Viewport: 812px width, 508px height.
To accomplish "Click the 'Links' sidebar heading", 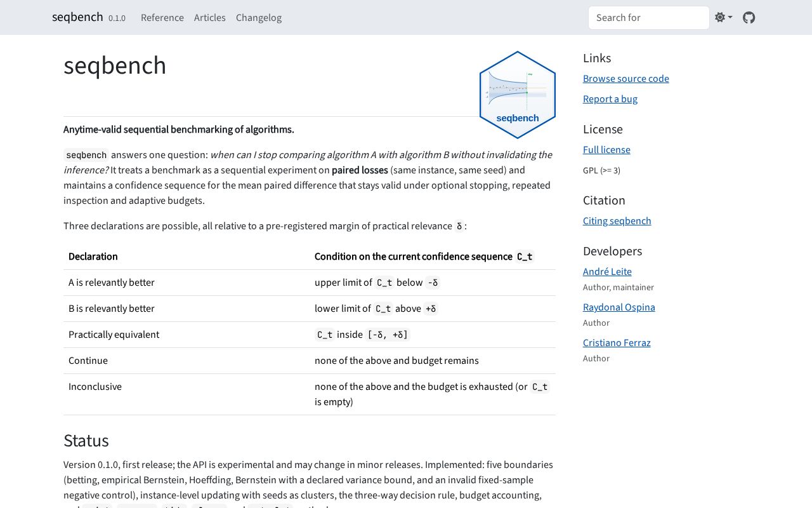I will click(x=597, y=58).
